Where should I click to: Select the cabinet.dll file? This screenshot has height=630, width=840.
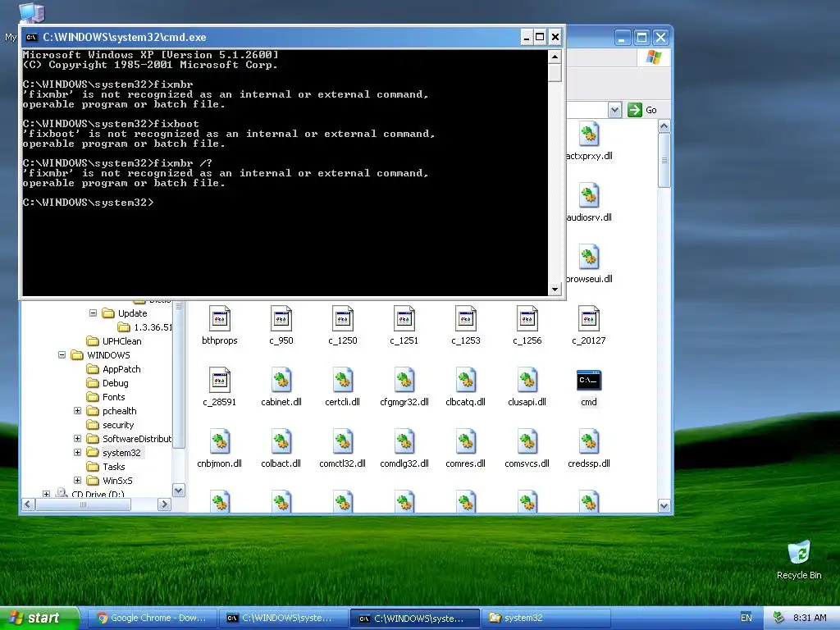(x=281, y=386)
